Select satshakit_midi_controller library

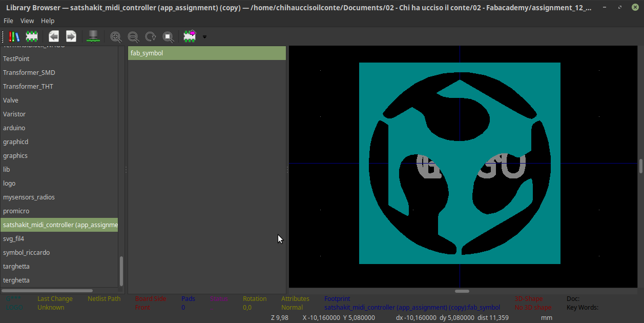59,225
